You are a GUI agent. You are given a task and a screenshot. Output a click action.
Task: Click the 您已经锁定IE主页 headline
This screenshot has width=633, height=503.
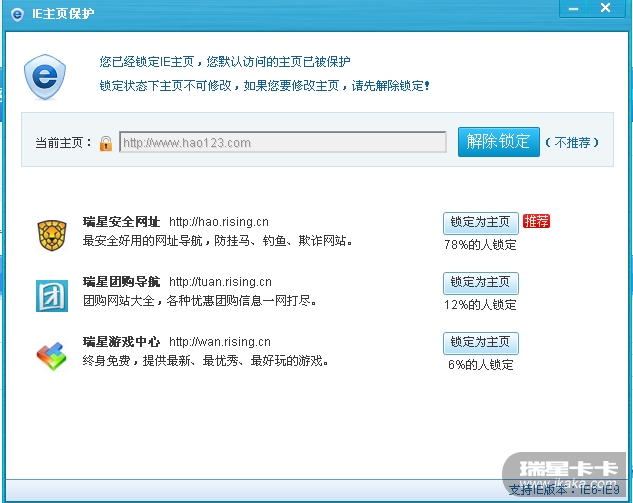coord(225,62)
